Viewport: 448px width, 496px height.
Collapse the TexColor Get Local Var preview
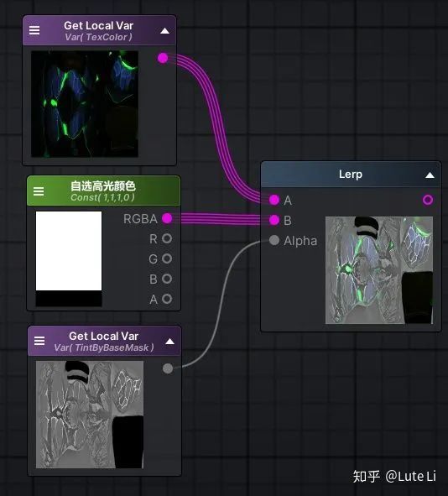(x=164, y=31)
